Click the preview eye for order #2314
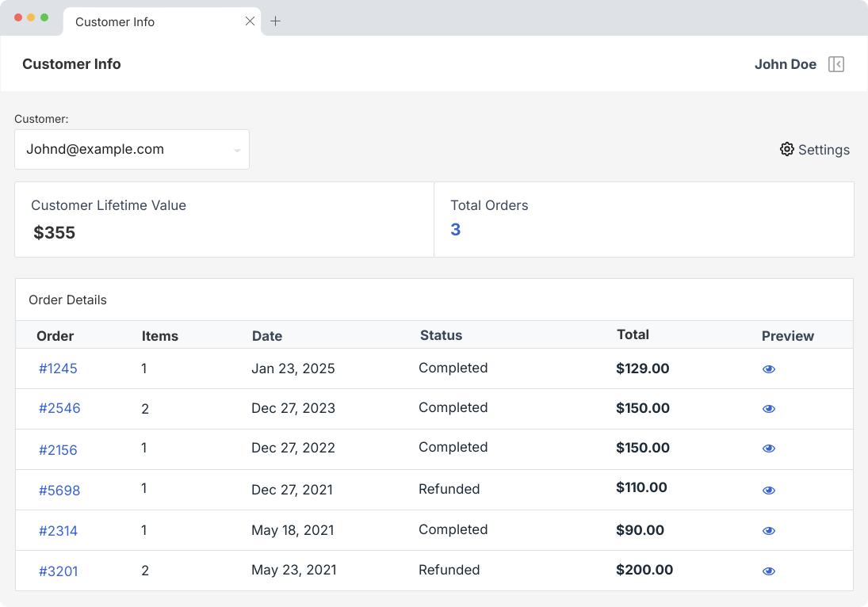The width and height of the screenshot is (868, 607). pos(769,530)
